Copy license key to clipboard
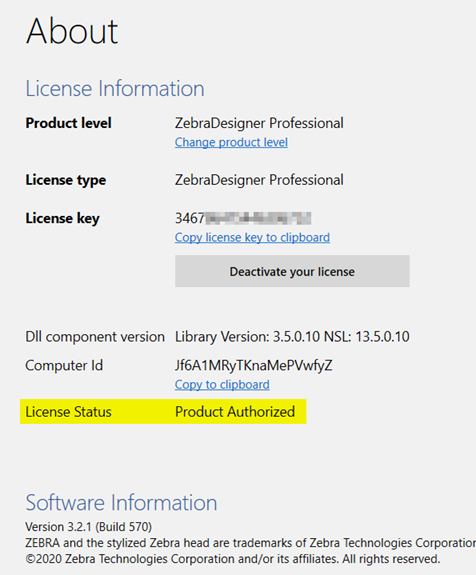This screenshot has width=476, height=575. [x=252, y=238]
